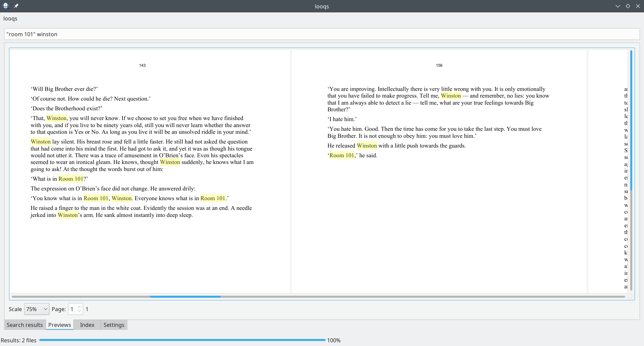Click the 'Scale' label
Image resolution: width=644 pixels, height=346 pixels.
click(15, 309)
